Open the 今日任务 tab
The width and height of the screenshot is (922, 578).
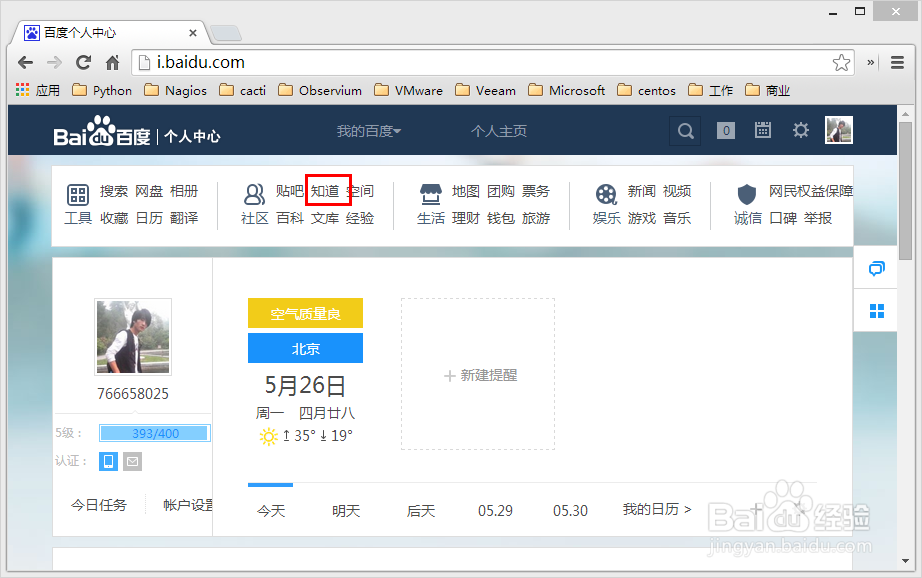(99, 505)
